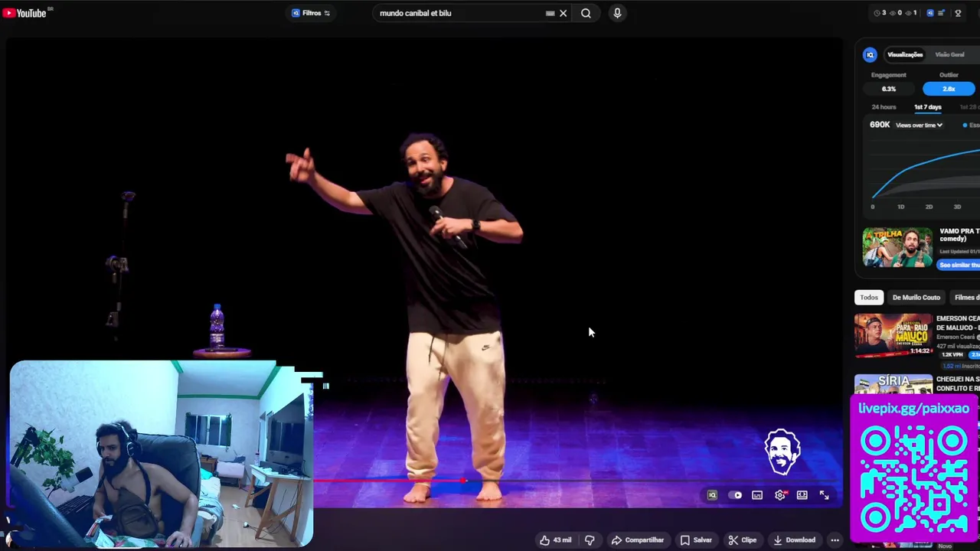Switch to the Visualizações tab
The image size is (980, 551).
click(905, 54)
